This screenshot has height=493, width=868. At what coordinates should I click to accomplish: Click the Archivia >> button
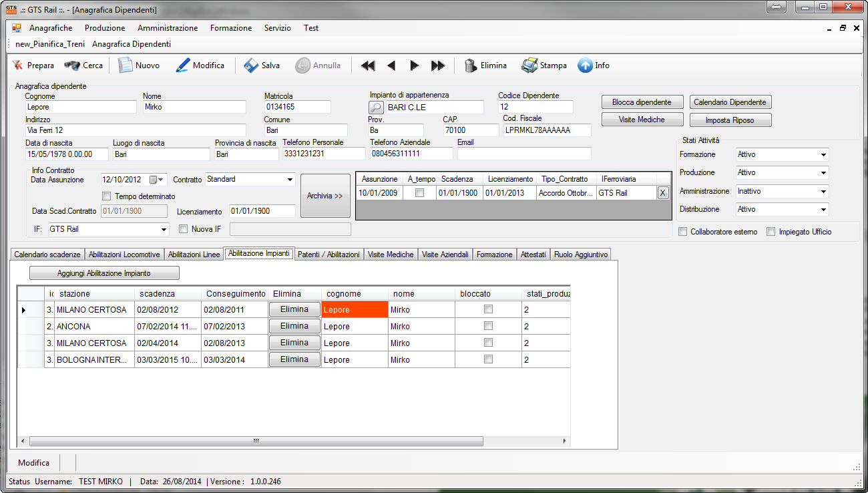tap(325, 196)
